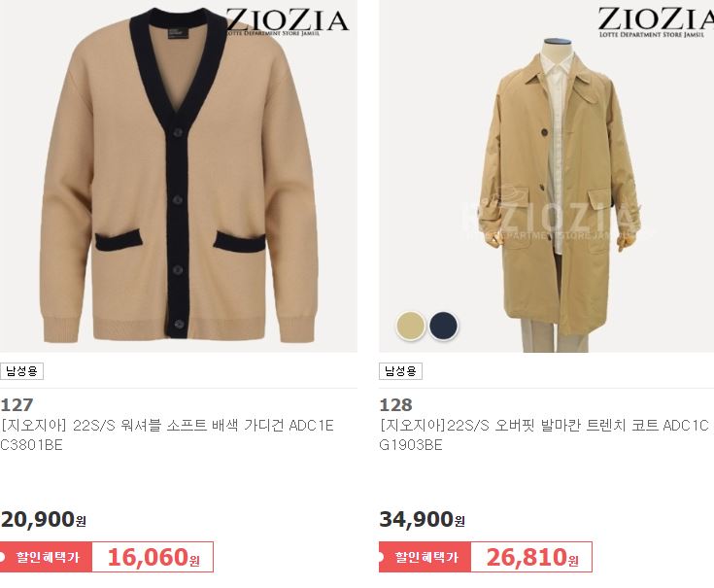
Task: Click the ZIOZIA logo on cardigan image
Action: click(287, 22)
